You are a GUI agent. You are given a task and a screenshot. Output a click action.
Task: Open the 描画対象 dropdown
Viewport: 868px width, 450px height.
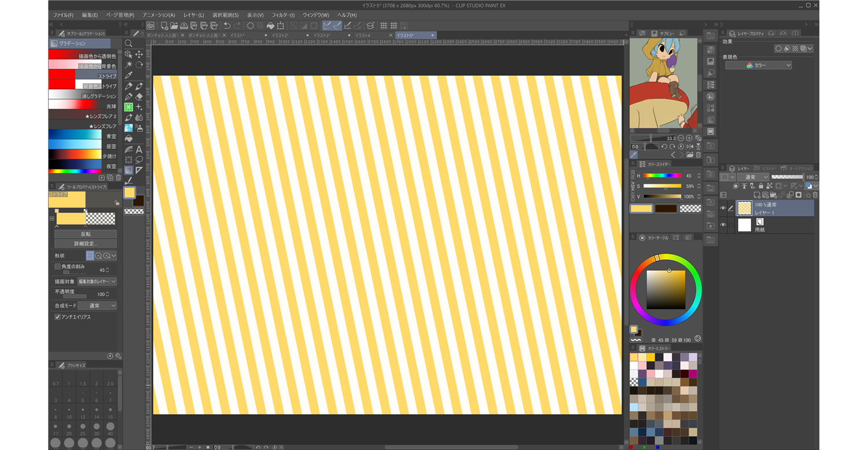[97, 282]
